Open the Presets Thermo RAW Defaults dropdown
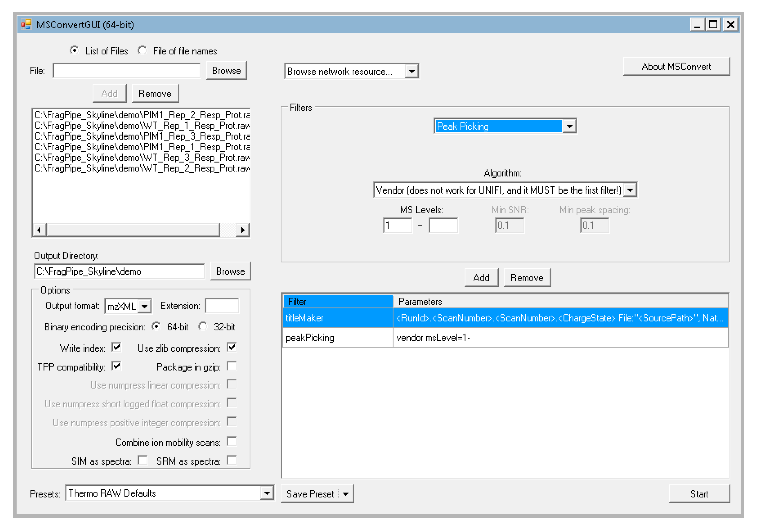 point(267,493)
